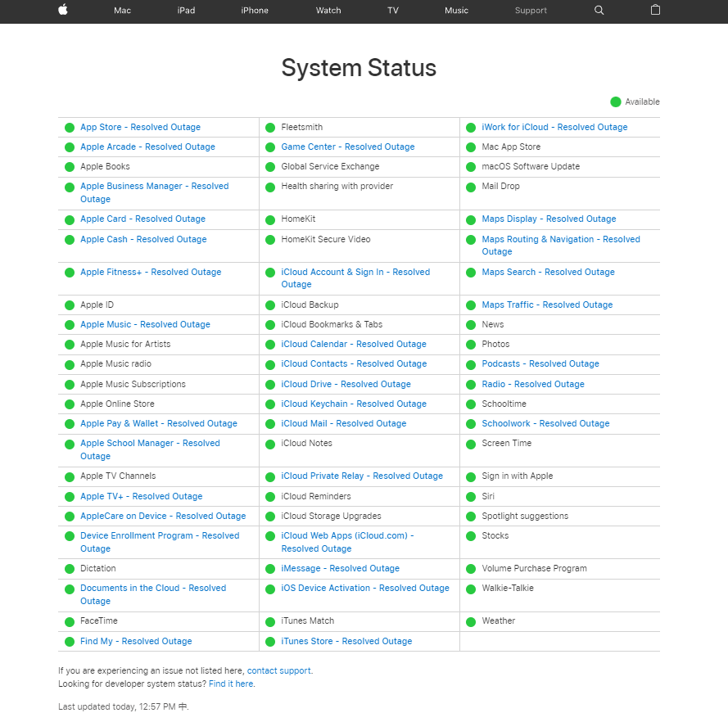The image size is (728, 722).
Task: Open Maps Display - Resolved Outage link
Action: pyautogui.click(x=549, y=219)
